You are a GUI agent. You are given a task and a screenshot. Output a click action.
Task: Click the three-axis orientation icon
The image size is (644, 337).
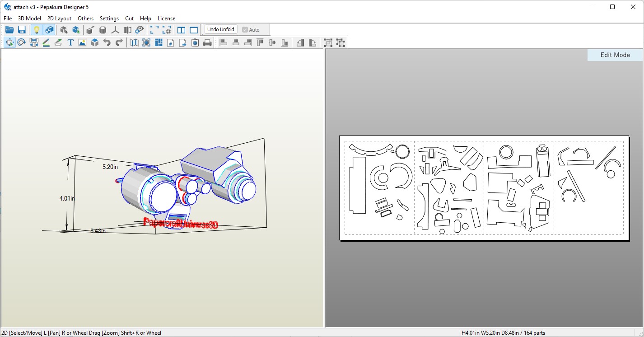pyautogui.click(x=115, y=30)
